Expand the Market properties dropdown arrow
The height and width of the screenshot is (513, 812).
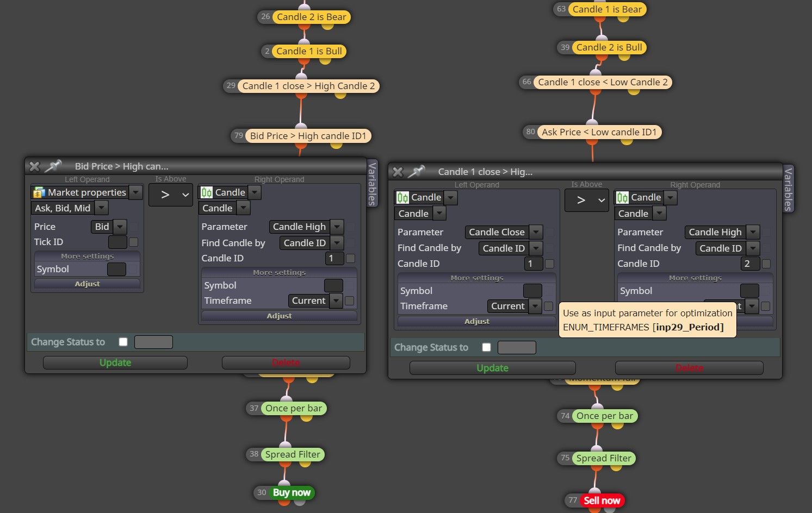point(136,192)
